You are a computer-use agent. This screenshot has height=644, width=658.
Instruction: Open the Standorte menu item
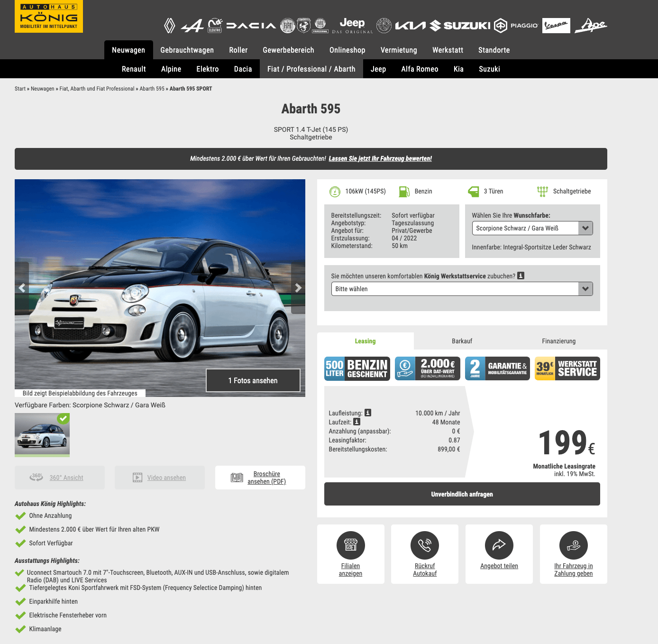coord(494,50)
